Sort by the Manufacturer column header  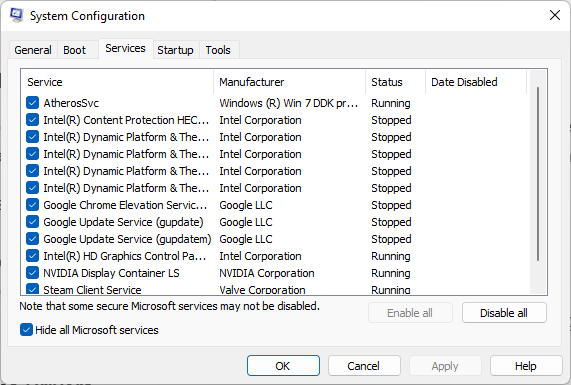pyautogui.click(x=290, y=82)
